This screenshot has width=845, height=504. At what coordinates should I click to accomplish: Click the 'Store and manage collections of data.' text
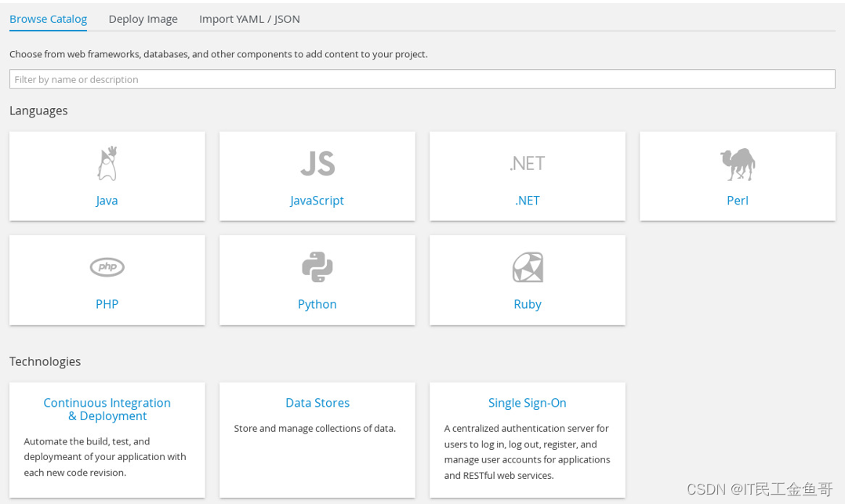[x=315, y=429]
